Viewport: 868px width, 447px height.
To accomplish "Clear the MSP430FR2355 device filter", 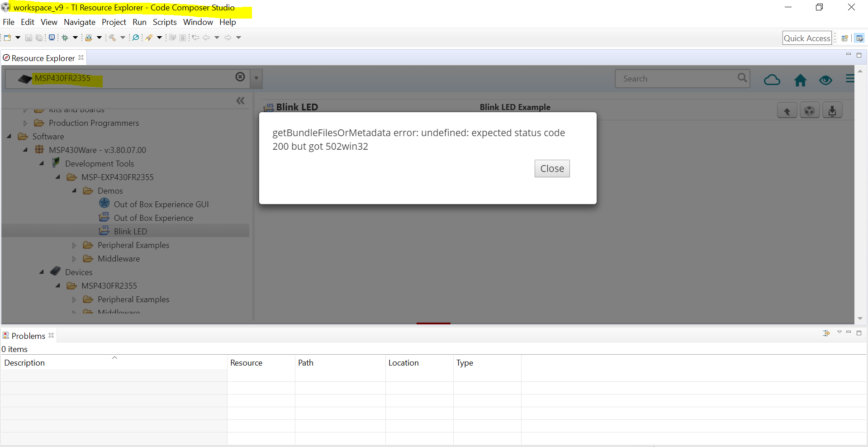I will click(240, 77).
